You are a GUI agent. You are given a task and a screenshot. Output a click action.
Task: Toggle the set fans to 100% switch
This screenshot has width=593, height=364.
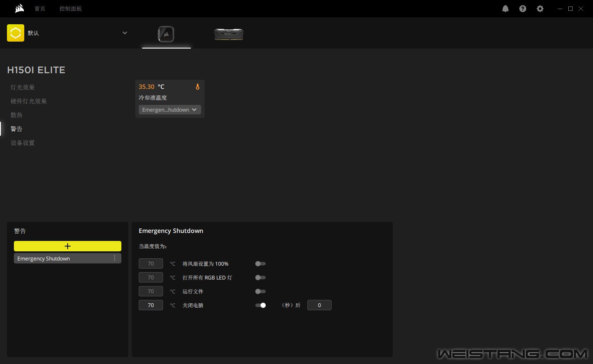click(260, 263)
